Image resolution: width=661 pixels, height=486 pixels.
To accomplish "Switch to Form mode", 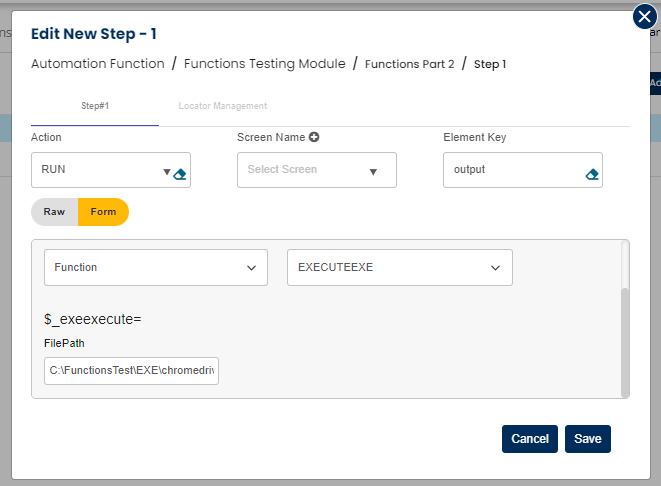I will 103,212.
